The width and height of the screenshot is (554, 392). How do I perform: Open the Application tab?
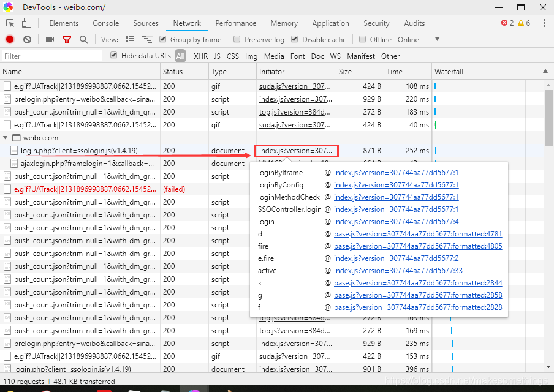tap(330, 23)
